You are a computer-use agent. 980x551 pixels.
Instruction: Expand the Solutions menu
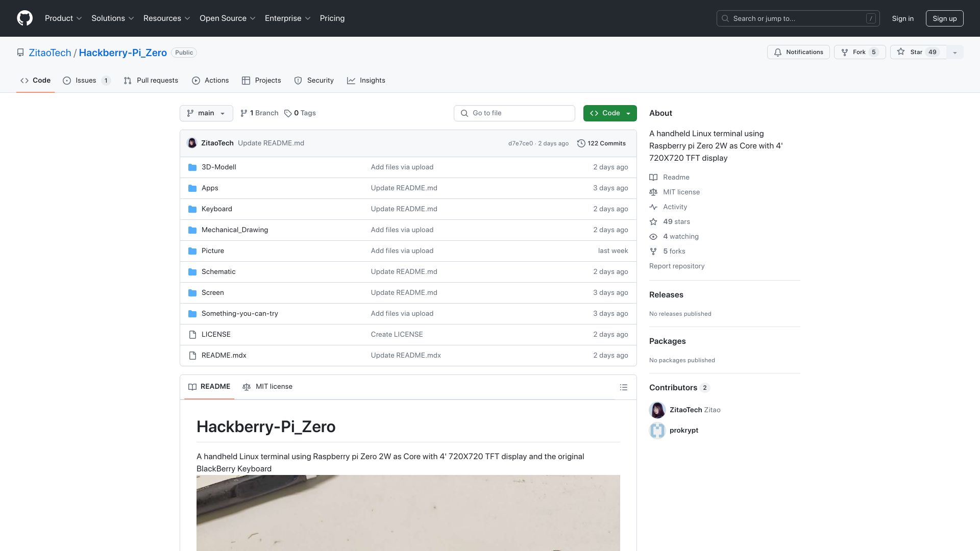pyautogui.click(x=113, y=18)
